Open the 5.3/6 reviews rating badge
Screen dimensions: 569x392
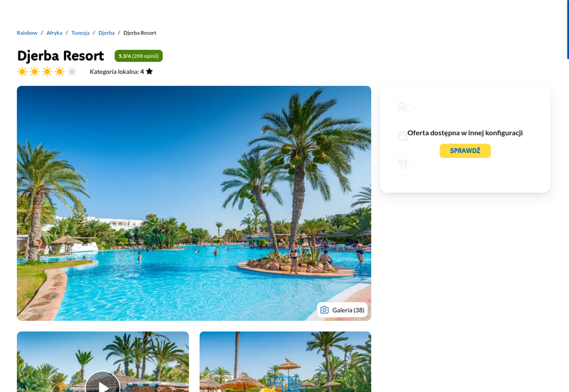(x=139, y=56)
